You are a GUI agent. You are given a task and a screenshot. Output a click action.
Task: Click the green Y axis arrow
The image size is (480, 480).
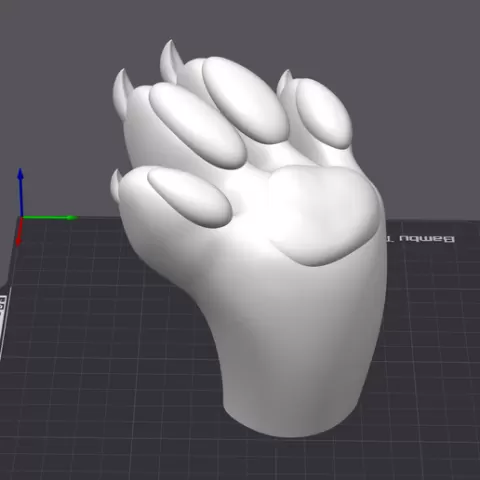[50, 218]
